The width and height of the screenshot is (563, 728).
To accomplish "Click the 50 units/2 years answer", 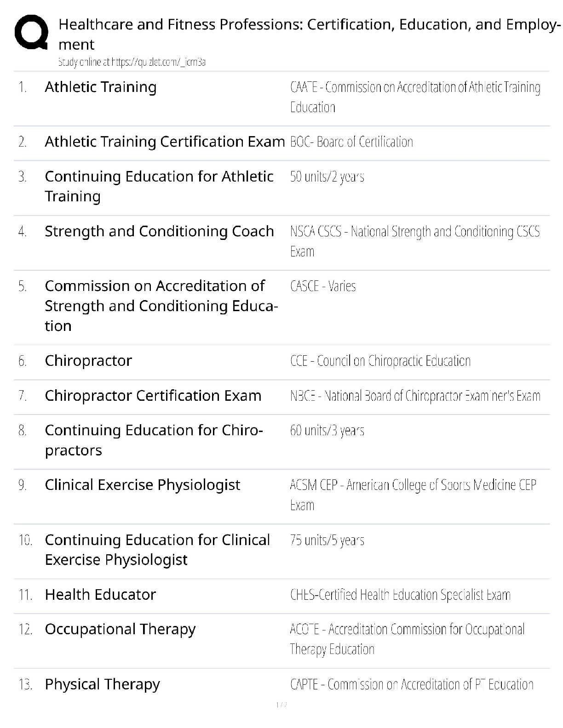I will click(x=327, y=176).
